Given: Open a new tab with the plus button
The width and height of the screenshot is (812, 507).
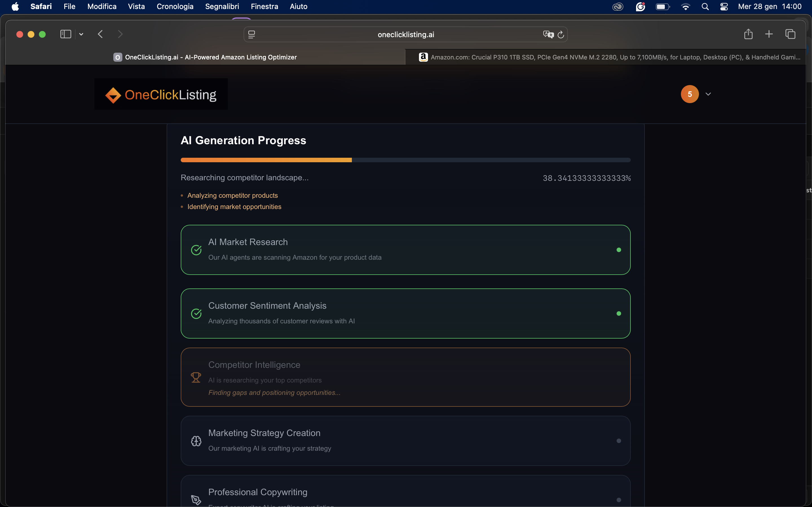Looking at the screenshot, I should [x=769, y=34].
